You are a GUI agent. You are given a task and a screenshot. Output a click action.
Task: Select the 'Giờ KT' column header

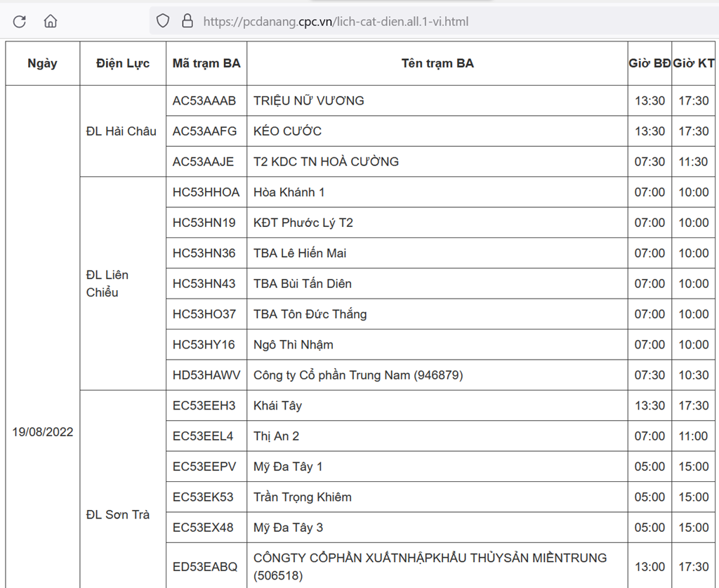tap(693, 63)
